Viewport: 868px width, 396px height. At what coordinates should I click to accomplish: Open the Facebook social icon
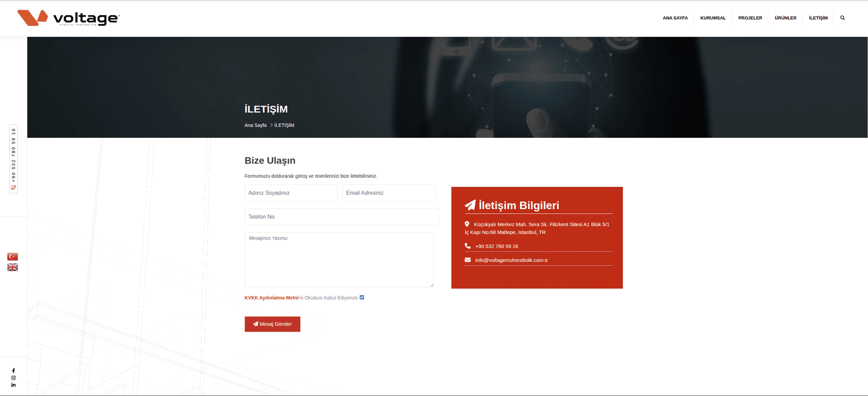tap(14, 371)
